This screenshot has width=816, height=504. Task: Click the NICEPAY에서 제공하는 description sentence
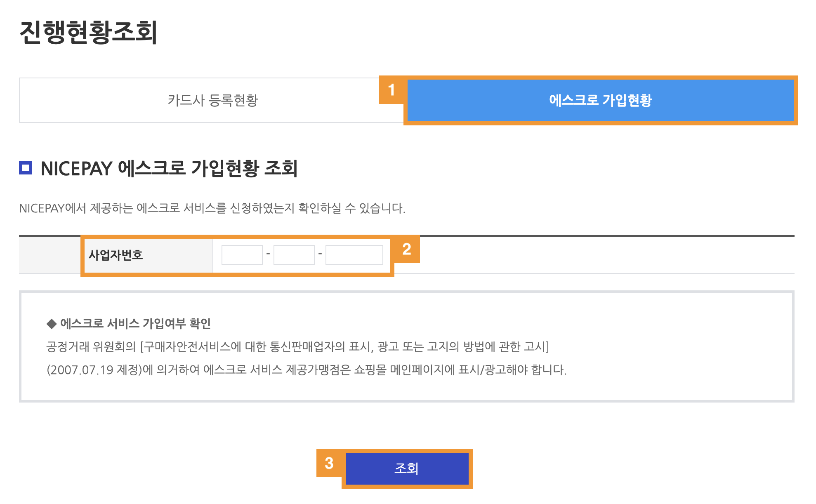(212, 208)
